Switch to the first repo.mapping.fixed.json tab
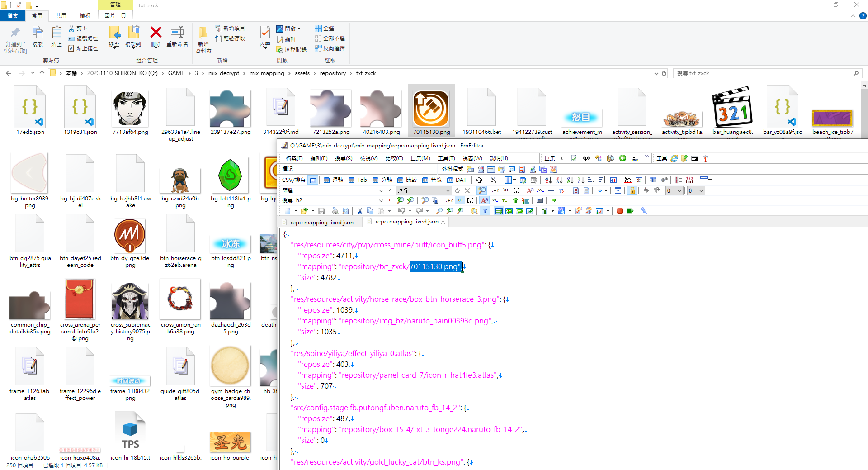868x470 pixels. pyautogui.click(x=321, y=223)
